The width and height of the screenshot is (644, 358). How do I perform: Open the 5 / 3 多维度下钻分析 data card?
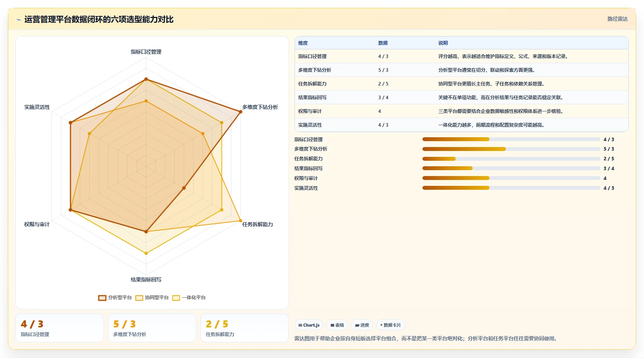(x=152, y=328)
